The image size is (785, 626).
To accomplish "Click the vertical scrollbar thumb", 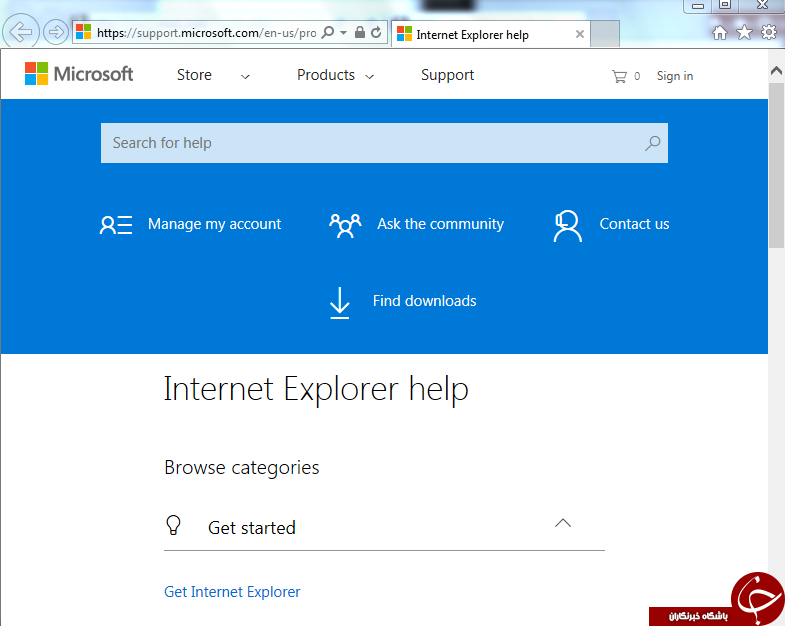I will coord(776,165).
